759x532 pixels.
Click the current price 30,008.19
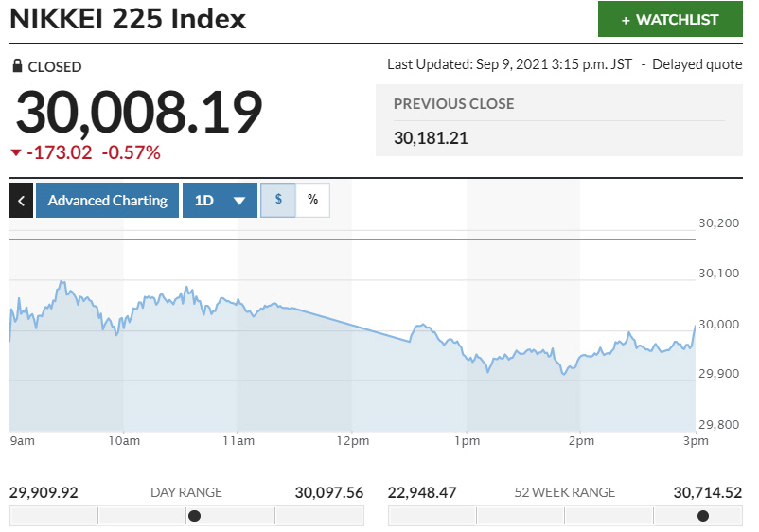pos(138,112)
